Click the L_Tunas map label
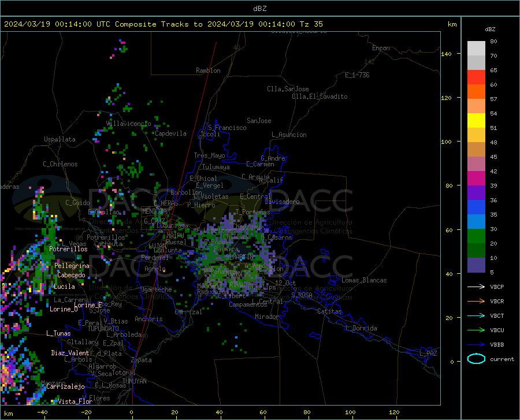 coord(58,333)
